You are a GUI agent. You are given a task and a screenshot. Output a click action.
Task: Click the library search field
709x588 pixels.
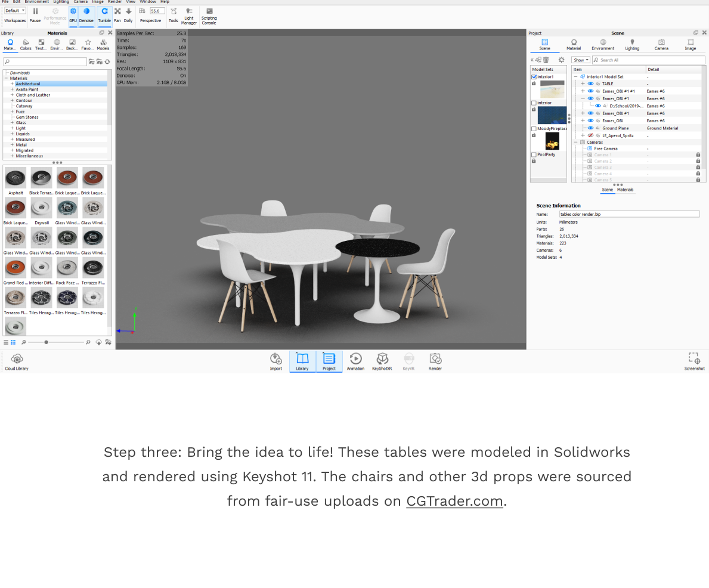click(x=45, y=61)
